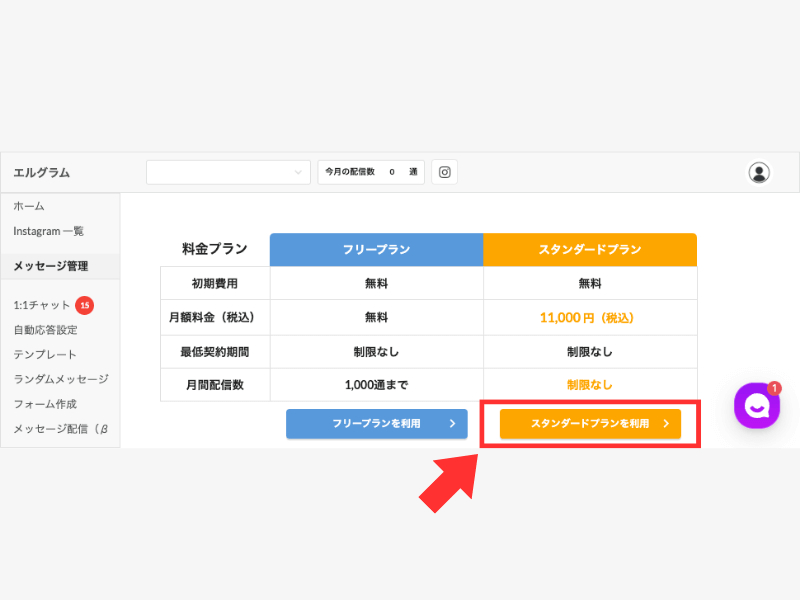Click arrow on スタンダードプランを利用 button
This screenshot has height=600, width=800.
click(x=666, y=423)
